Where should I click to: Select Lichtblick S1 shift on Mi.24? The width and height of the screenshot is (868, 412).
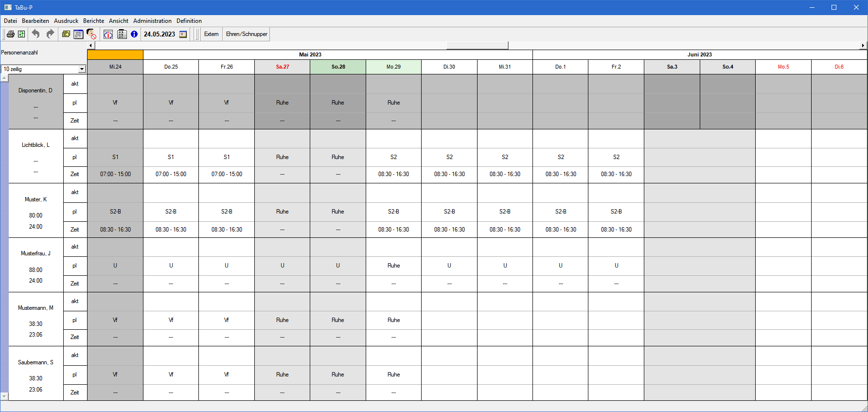pyautogui.click(x=115, y=157)
